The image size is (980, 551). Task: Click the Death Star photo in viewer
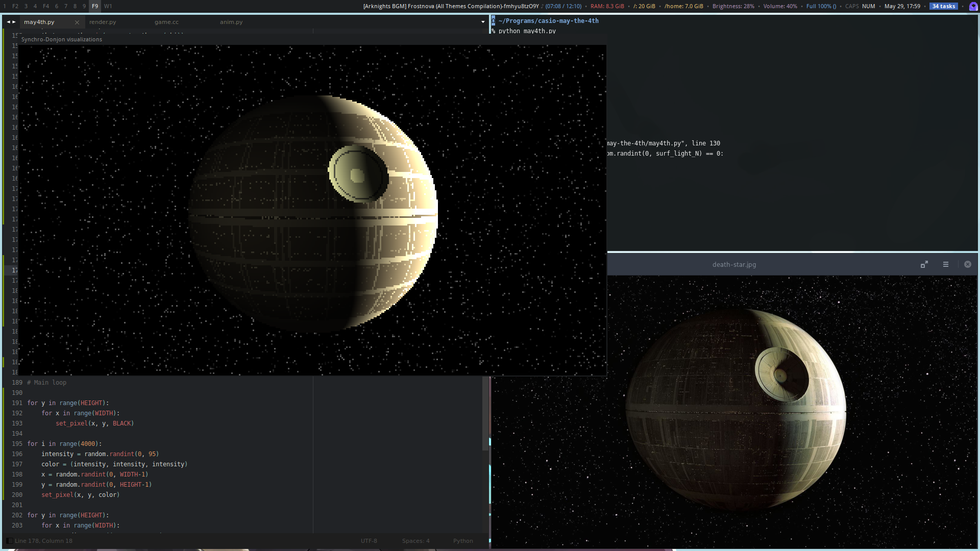coord(735,411)
